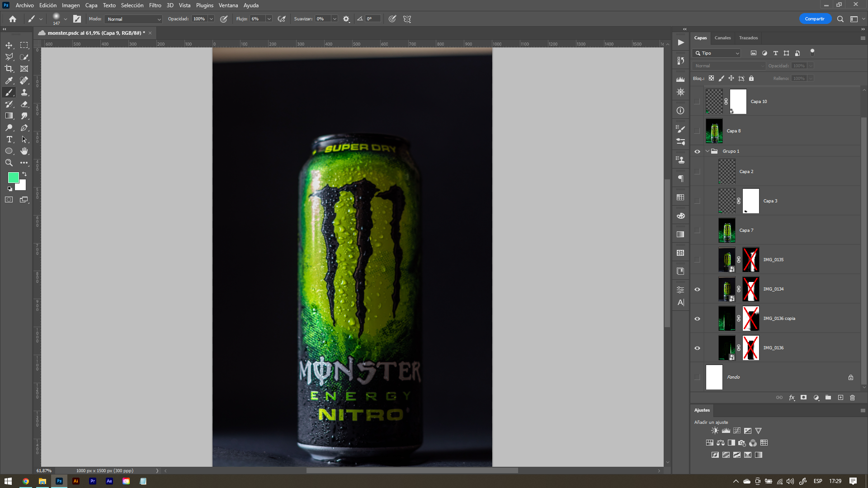Hide the IMG_0134 layer
The height and width of the screenshot is (488, 868).
697,289
